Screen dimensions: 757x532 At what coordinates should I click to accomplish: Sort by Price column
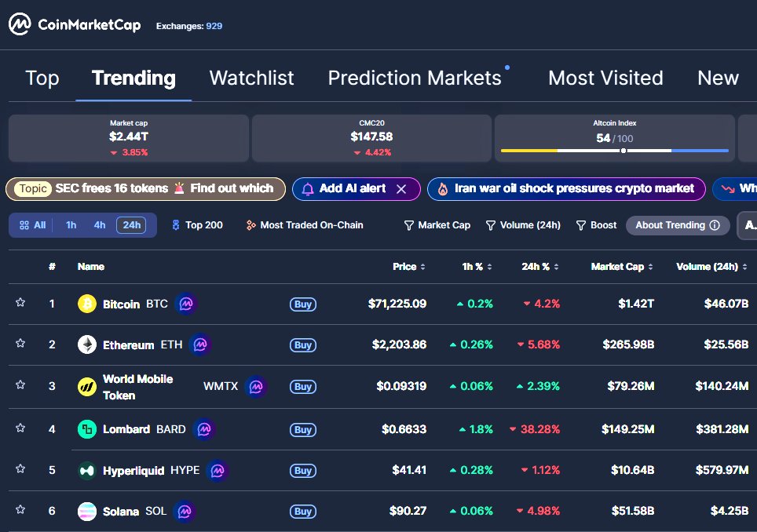[409, 267]
